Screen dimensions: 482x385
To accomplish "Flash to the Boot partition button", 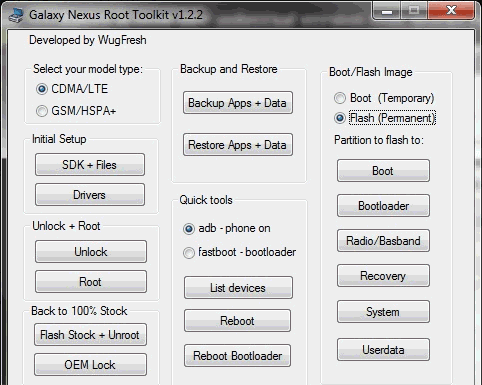I will coord(383,171).
